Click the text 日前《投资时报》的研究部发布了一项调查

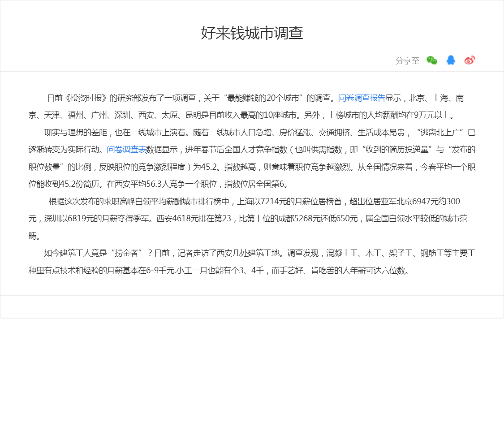pyautogui.click(x=121, y=98)
